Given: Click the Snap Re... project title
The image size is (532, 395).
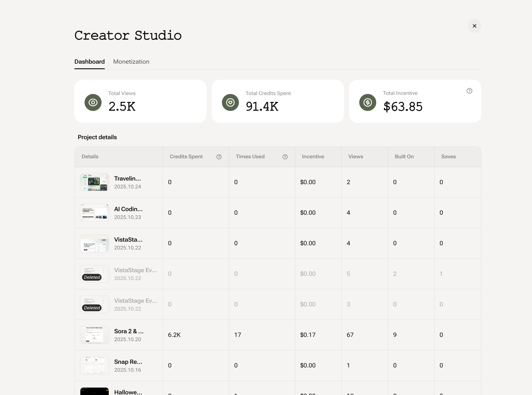Looking at the screenshot, I should tap(128, 362).
